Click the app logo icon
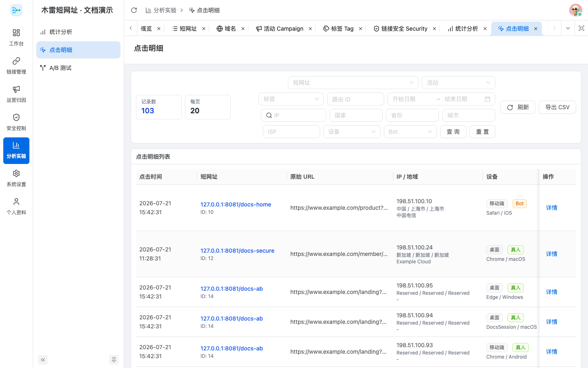 click(x=16, y=10)
